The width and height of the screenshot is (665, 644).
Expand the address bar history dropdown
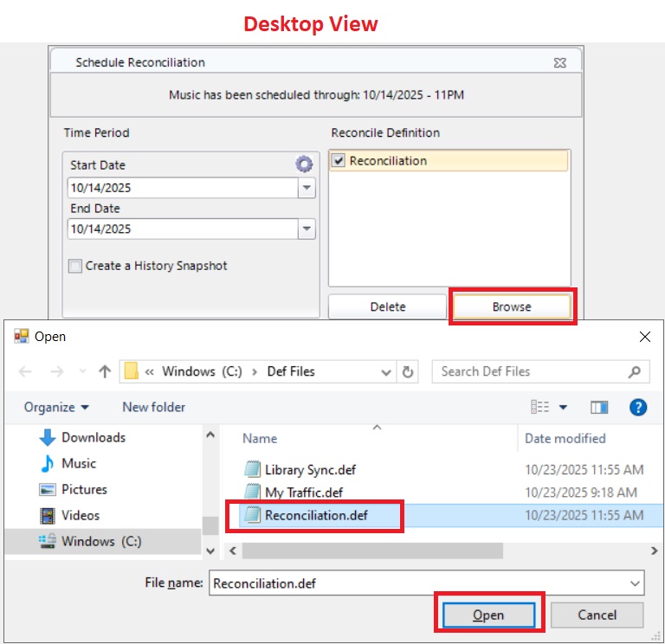386,372
